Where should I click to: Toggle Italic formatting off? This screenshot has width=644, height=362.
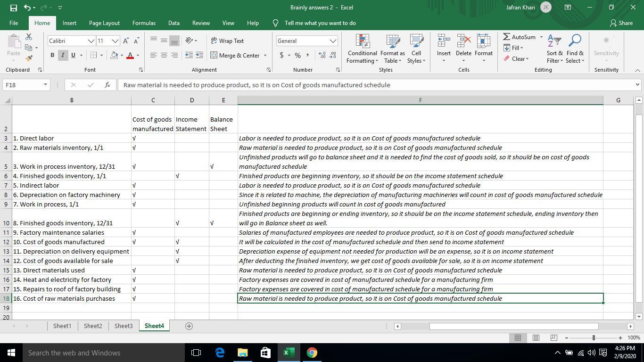tap(63, 56)
